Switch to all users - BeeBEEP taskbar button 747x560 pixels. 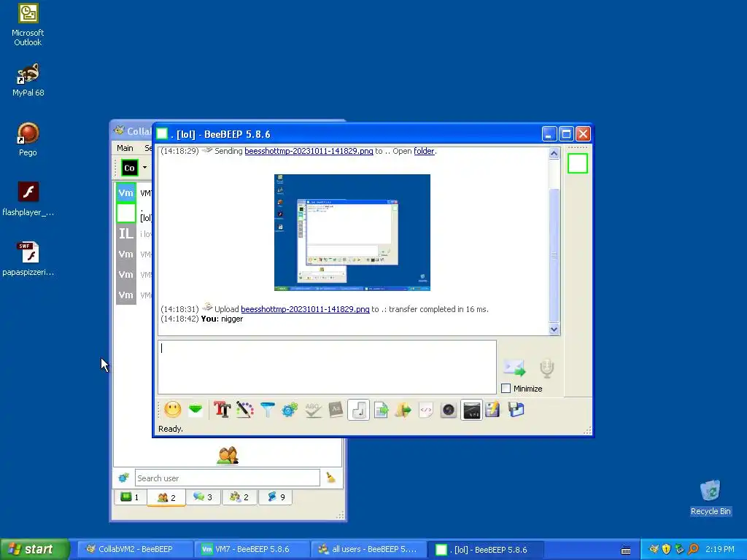[368, 549]
